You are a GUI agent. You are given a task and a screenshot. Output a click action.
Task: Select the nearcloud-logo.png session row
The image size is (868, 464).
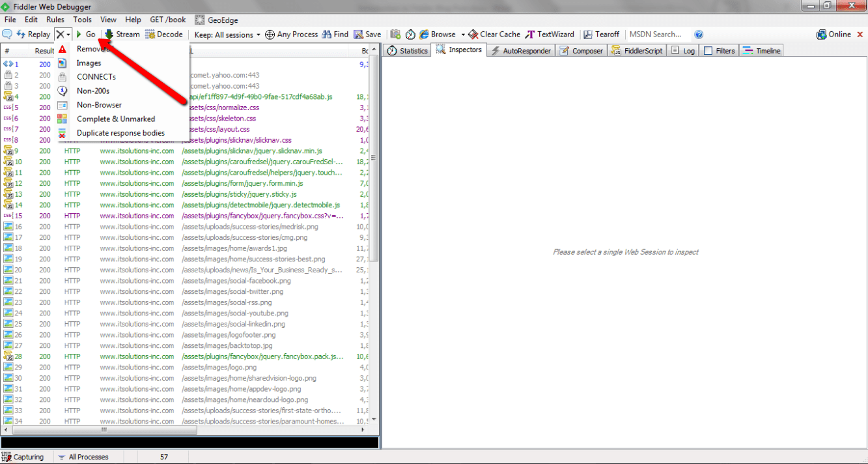coord(185,399)
